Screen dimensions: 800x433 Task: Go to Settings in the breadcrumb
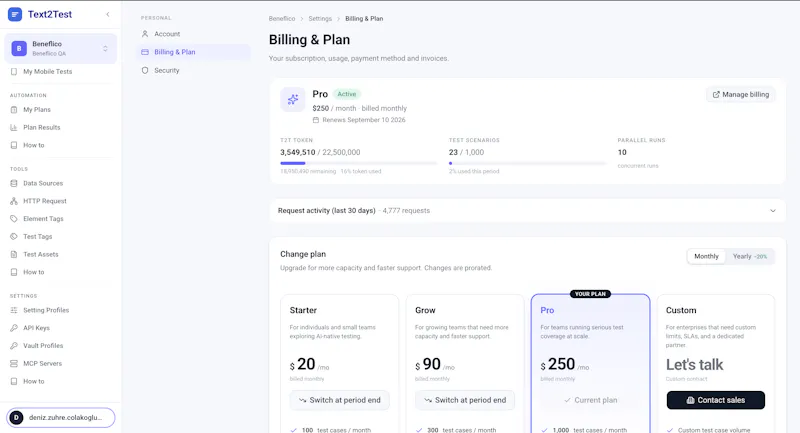pyautogui.click(x=320, y=18)
